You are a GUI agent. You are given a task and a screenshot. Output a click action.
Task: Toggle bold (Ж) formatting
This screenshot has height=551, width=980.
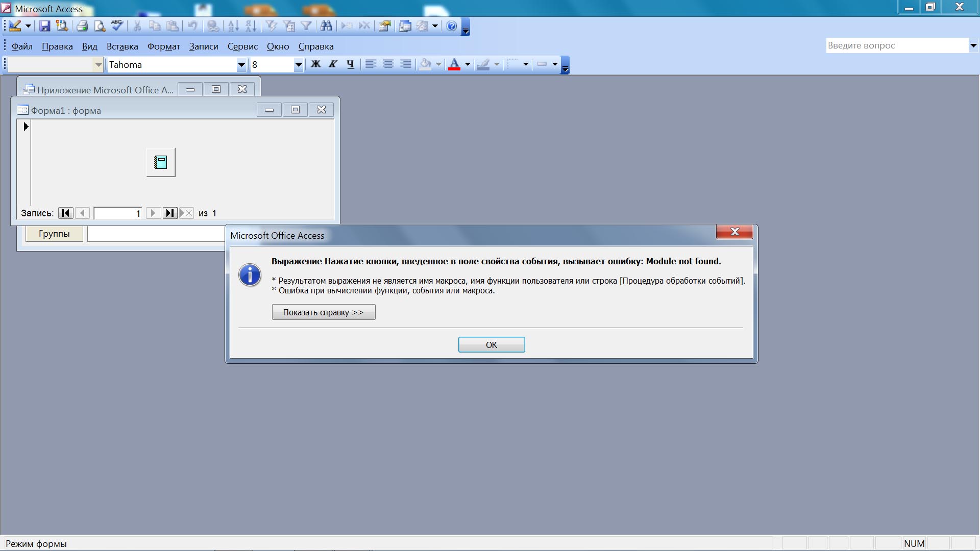pos(316,64)
